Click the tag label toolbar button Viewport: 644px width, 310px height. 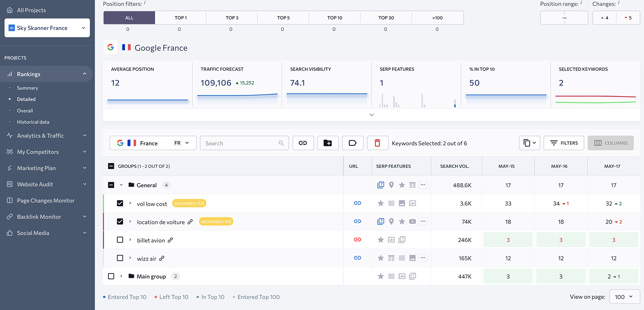pos(353,143)
